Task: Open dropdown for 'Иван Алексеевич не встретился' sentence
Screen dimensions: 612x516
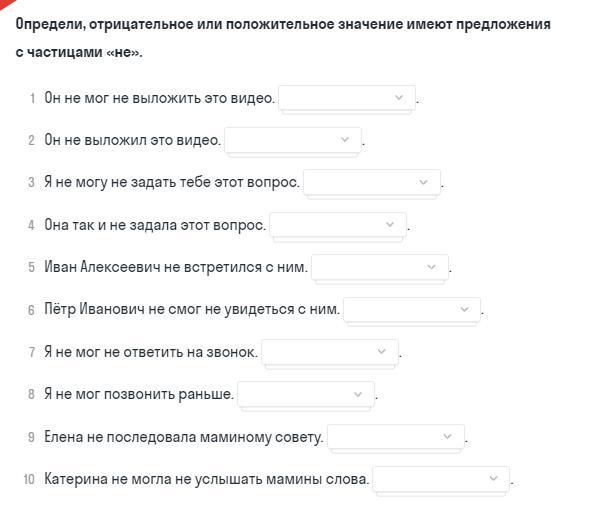Action: pos(379,267)
